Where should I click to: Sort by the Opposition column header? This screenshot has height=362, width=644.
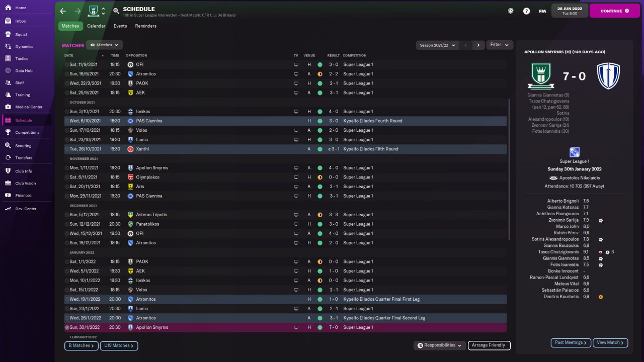[x=137, y=55]
